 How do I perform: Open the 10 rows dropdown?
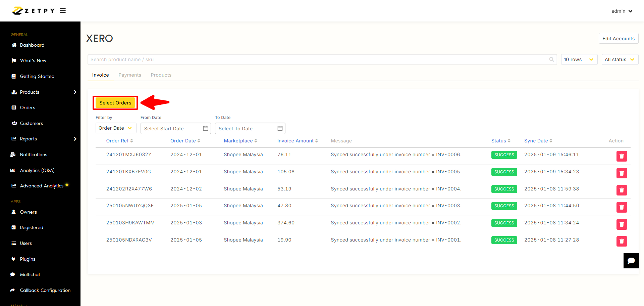tap(579, 59)
